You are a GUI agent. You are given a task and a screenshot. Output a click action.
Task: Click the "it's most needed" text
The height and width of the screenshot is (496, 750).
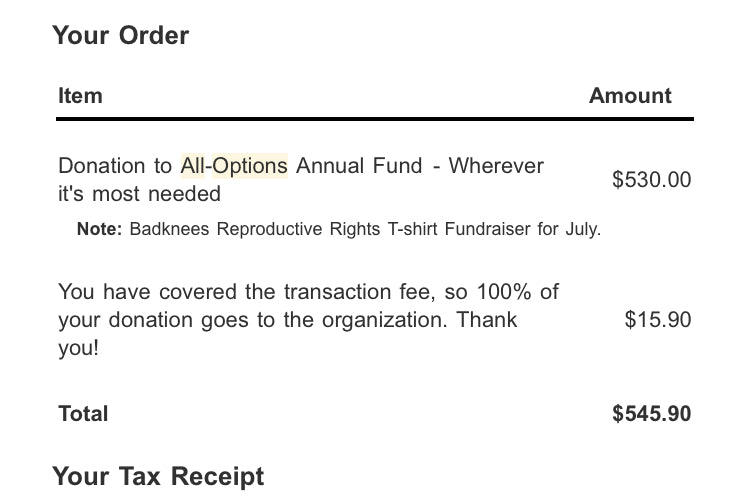click(x=139, y=194)
